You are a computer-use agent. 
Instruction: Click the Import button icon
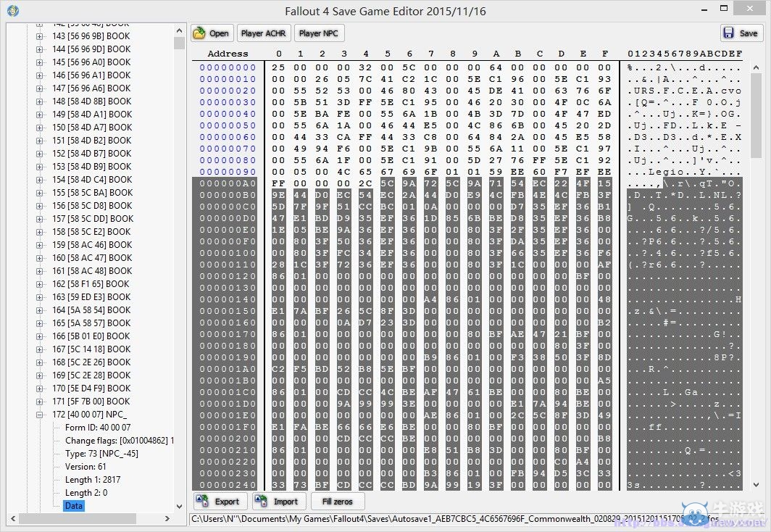(261, 501)
